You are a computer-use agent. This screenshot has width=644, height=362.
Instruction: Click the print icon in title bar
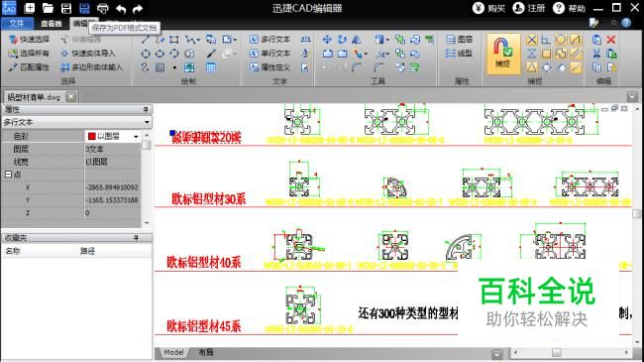click(103, 8)
